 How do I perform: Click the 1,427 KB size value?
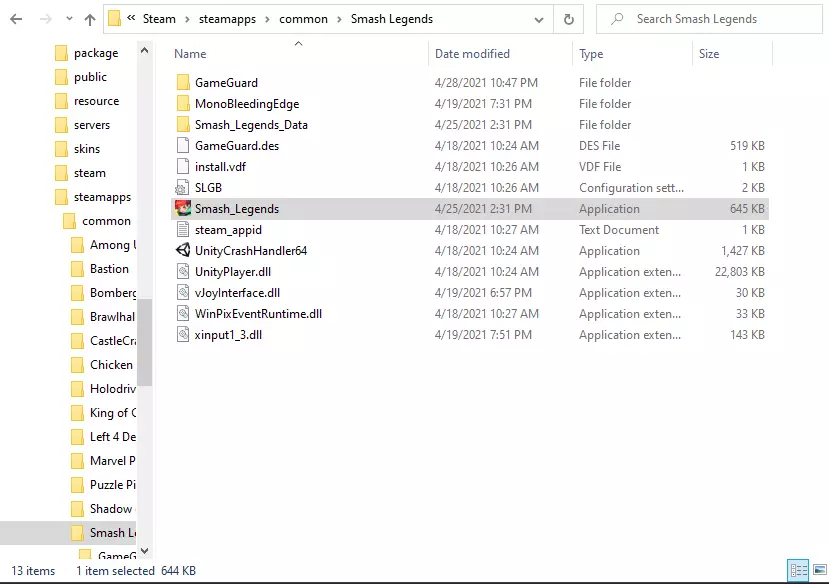click(x=743, y=251)
